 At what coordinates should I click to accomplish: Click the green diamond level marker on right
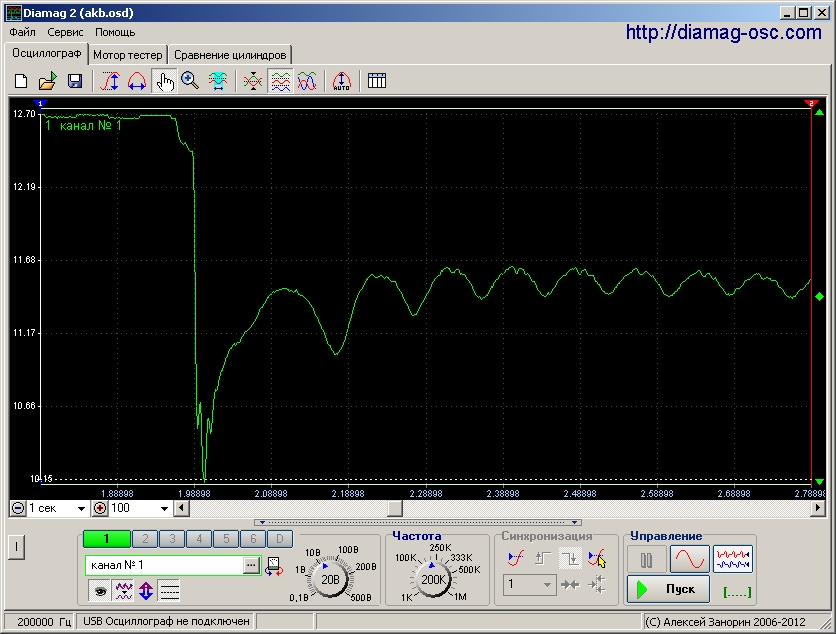tap(819, 296)
